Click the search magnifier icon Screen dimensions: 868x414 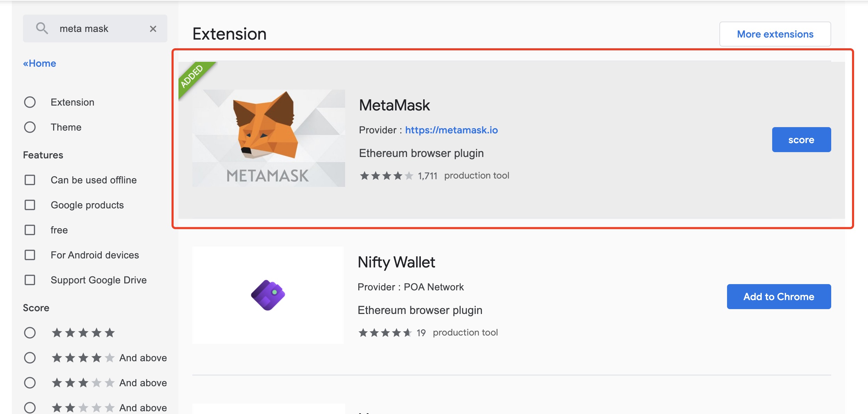[42, 28]
